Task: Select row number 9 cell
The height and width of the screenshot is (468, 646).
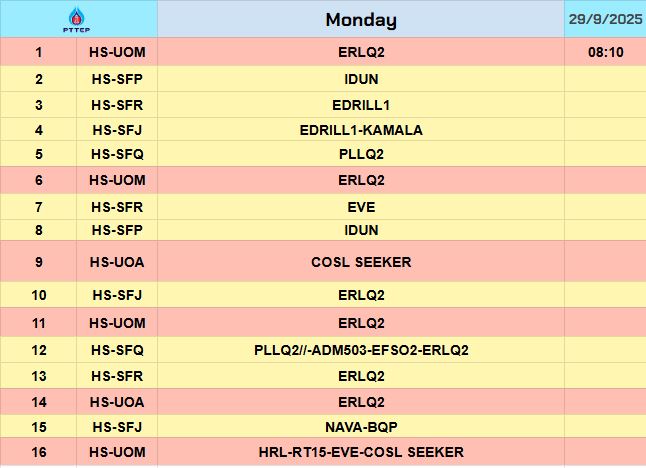Action: 39,262
